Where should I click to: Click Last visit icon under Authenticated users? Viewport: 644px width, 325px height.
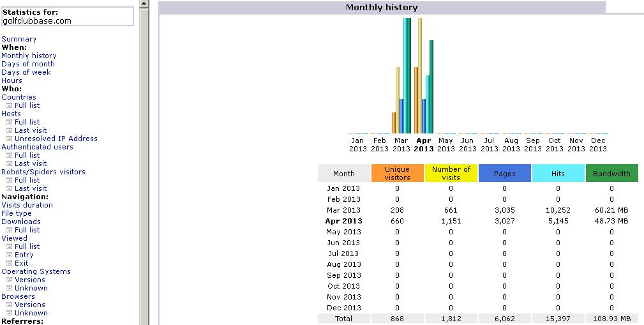tap(9, 163)
